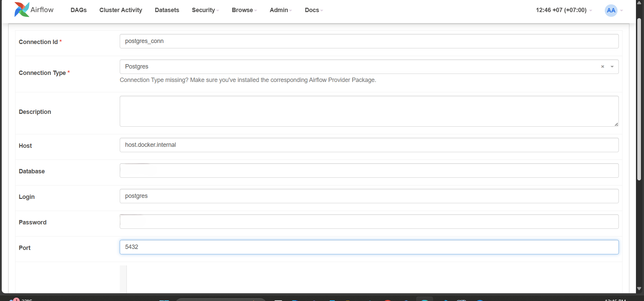
Task: Open the 12:46 +07 timezone dropdown
Action: (564, 10)
